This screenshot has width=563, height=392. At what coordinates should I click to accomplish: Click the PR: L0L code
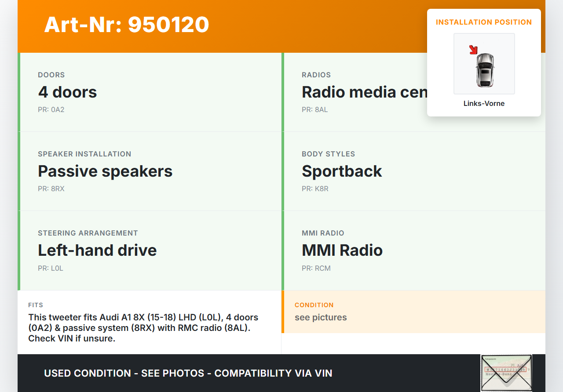point(51,268)
